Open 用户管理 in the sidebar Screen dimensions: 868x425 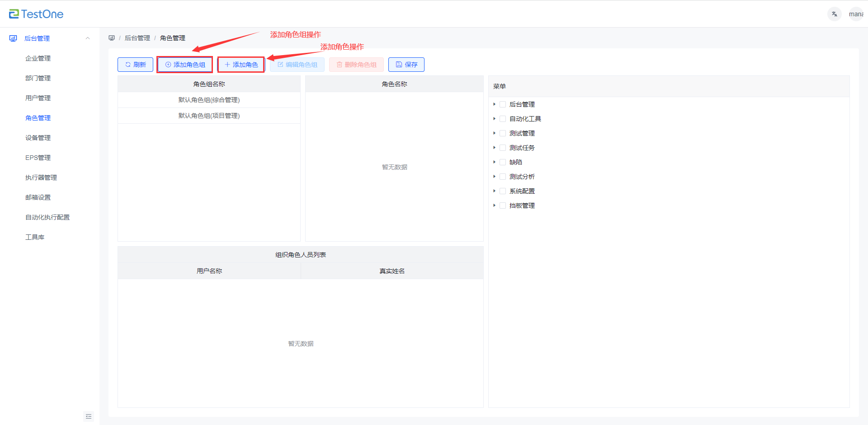coord(38,98)
